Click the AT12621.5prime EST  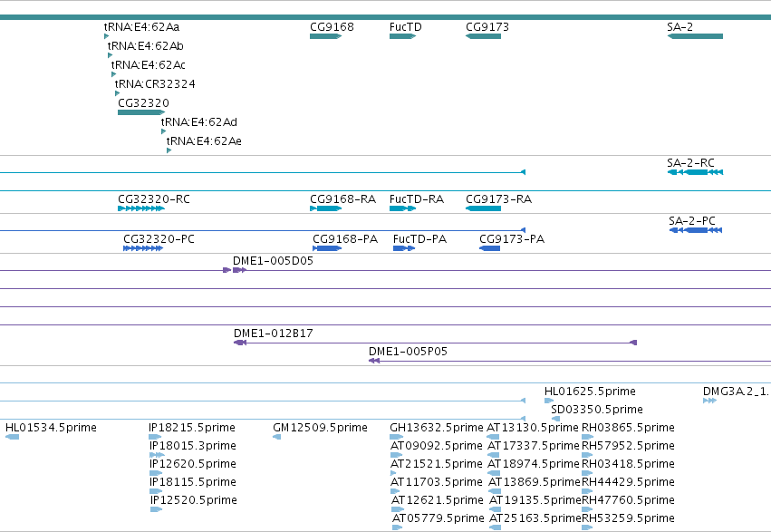[x=398, y=509]
